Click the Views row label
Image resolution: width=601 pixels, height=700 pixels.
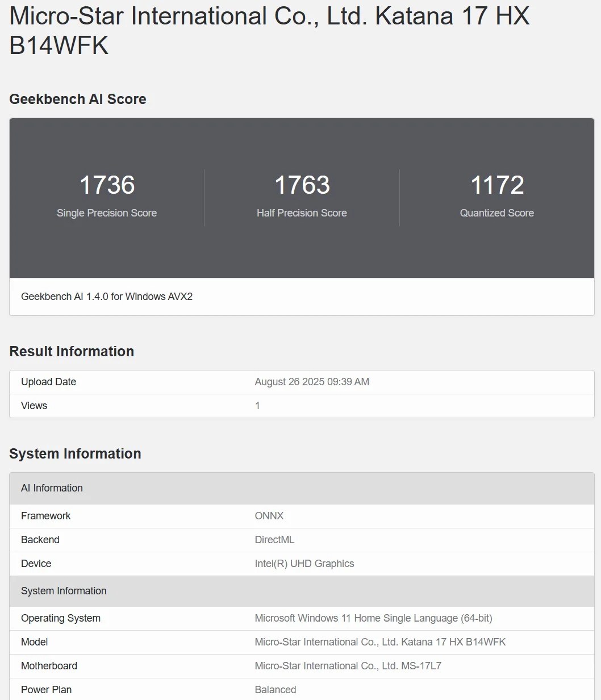click(34, 406)
